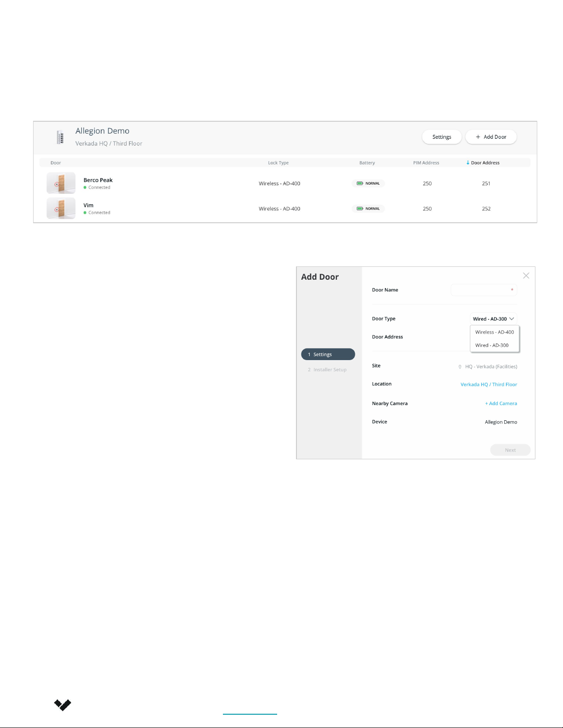Screen dimensions: 563x728
Task: Click the Add Door button
Action: click(x=491, y=137)
